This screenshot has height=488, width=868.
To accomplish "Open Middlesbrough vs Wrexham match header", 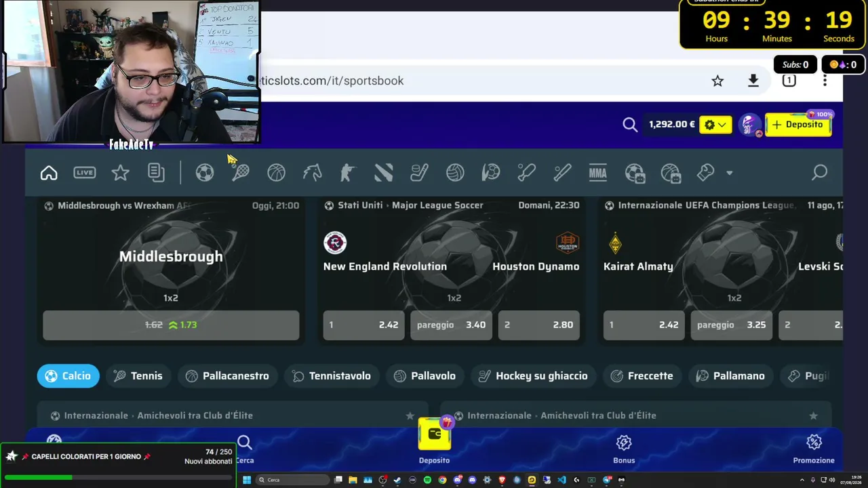I will coord(123,205).
